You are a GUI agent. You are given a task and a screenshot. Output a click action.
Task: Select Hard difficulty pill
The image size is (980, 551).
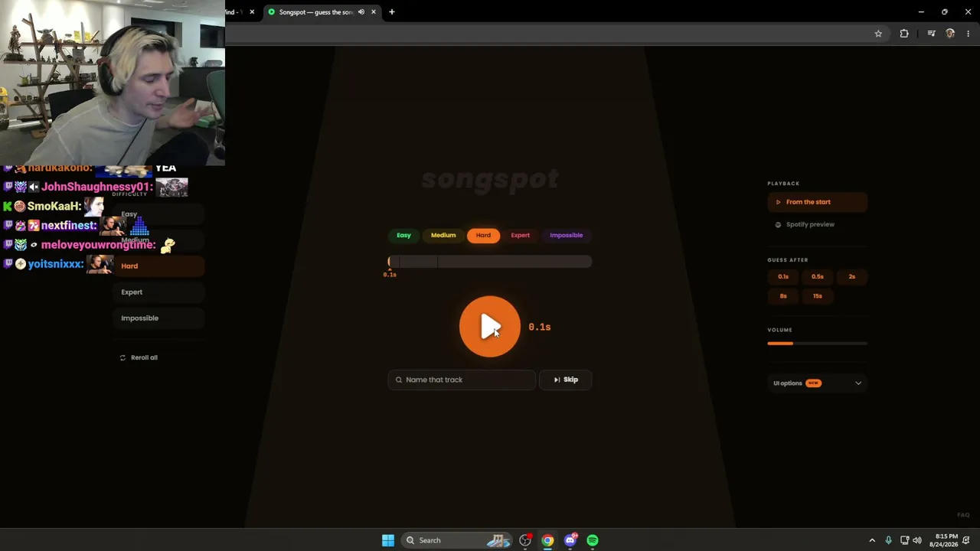(483, 236)
